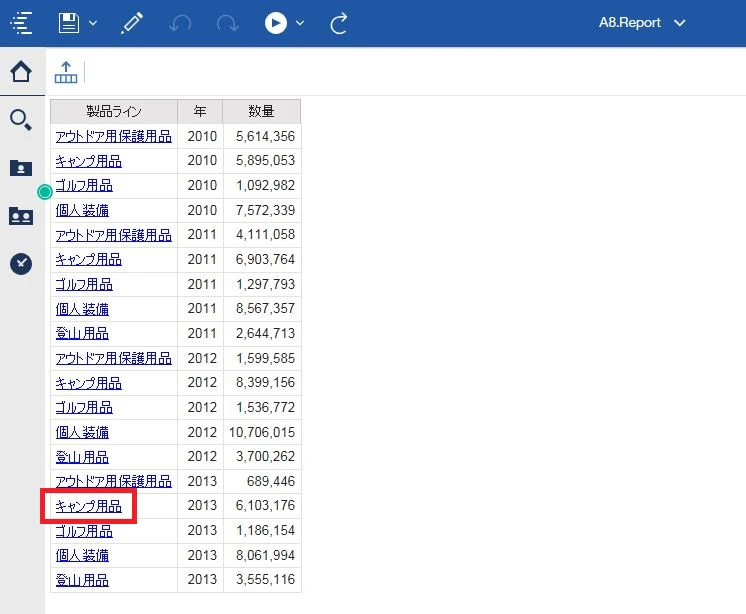Select quantity cell 3,555,116

click(x=262, y=580)
